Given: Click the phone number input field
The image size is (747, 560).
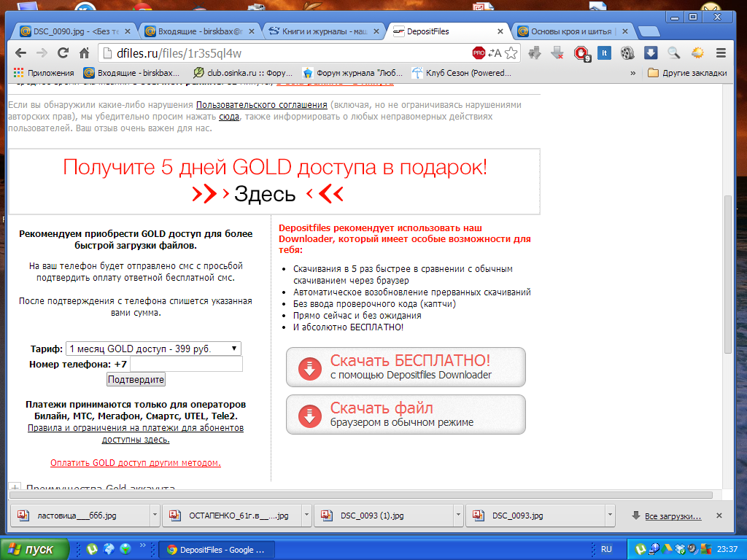Looking at the screenshot, I should (186, 365).
